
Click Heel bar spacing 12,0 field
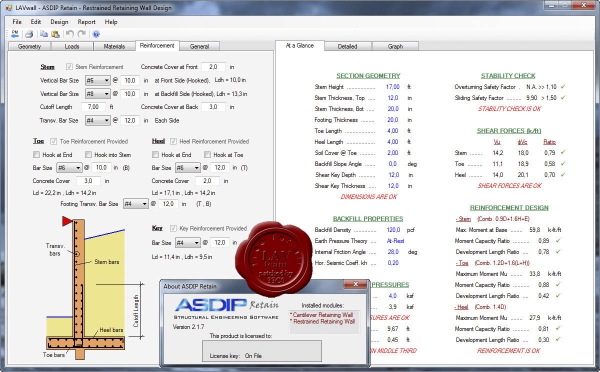[220, 168]
